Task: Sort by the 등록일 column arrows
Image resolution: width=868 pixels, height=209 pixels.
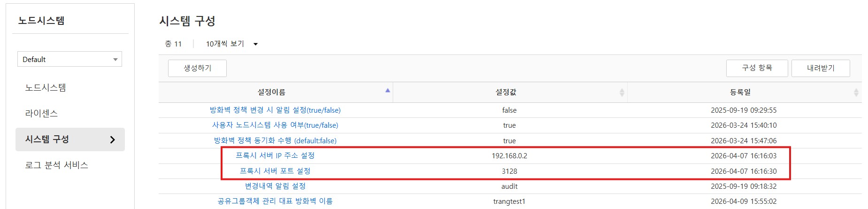Action: click(856, 93)
